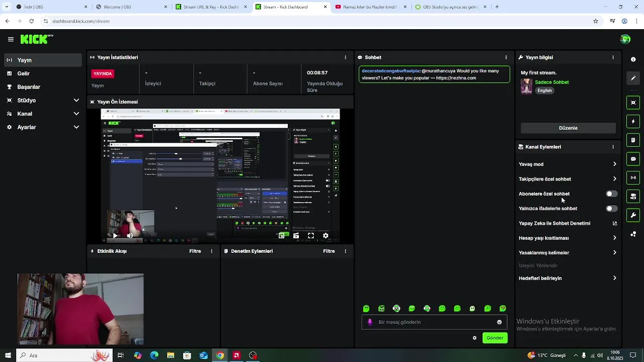Click the info icon in right sidebar
644x362 pixels.
tap(633, 59)
